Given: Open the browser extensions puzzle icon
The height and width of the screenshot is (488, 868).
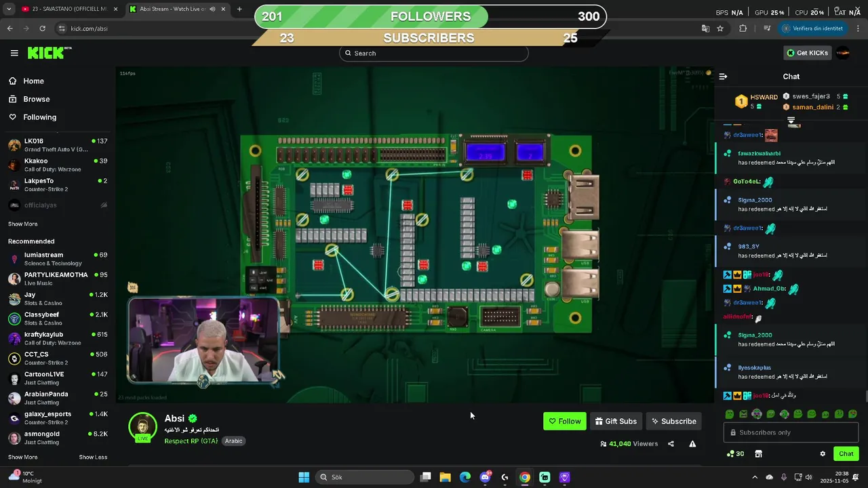Looking at the screenshot, I should (x=743, y=28).
